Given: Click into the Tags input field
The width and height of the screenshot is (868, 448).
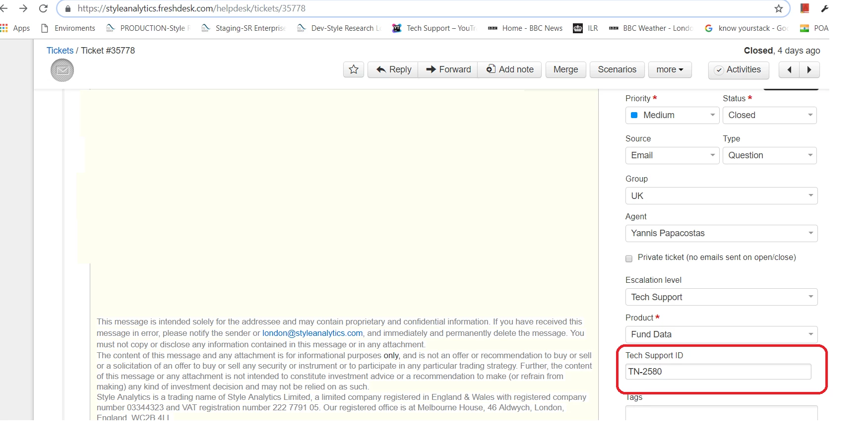Looking at the screenshot, I should pyautogui.click(x=721, y=413).
